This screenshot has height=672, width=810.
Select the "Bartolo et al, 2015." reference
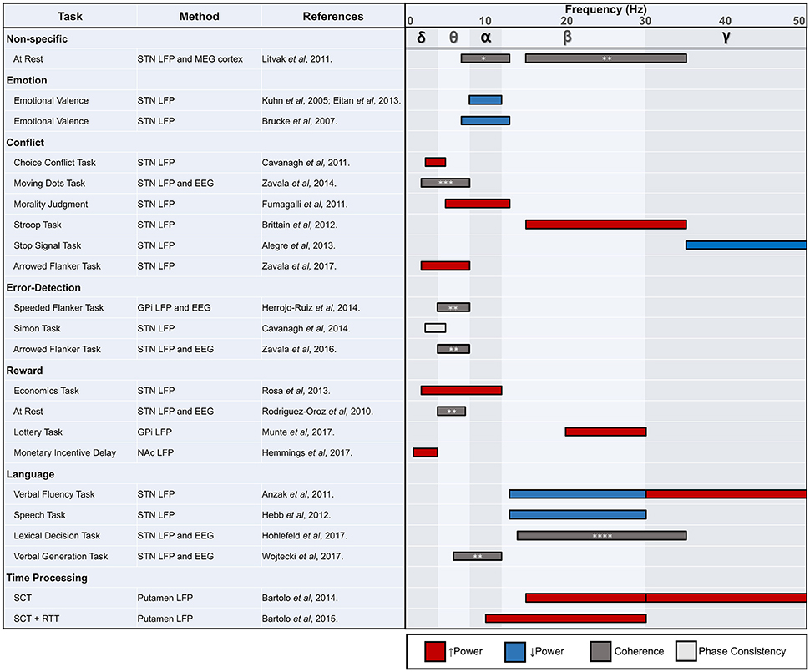coord(300,619)
